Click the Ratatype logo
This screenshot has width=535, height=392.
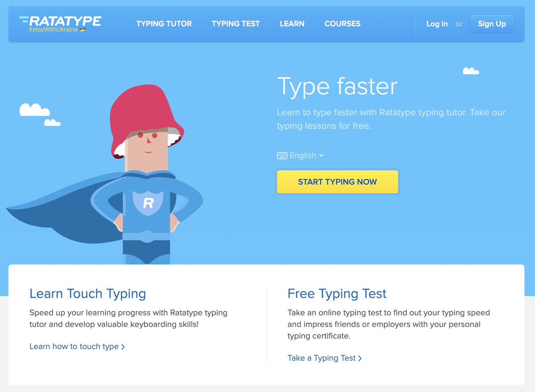tap(60, 21)
